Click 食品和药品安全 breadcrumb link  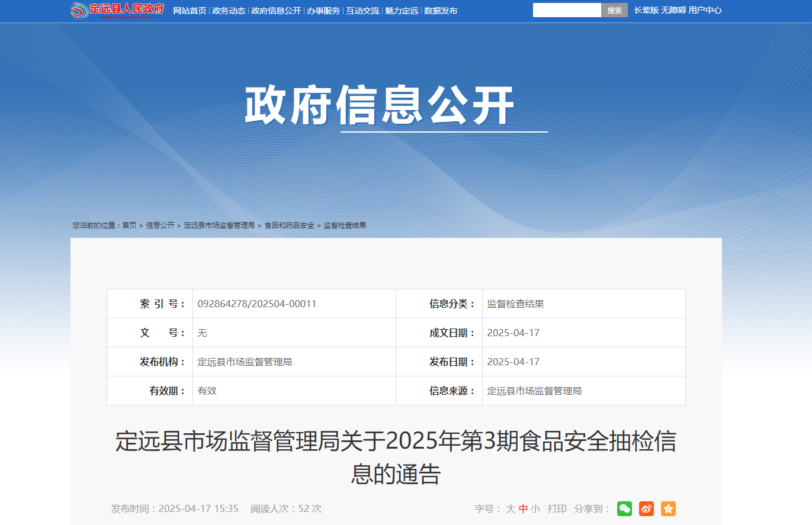290,226
